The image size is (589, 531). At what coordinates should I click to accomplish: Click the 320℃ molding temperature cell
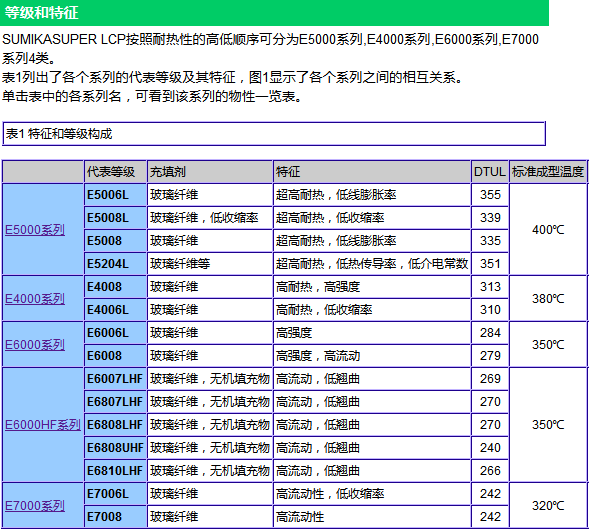click(x=548, y=505)
